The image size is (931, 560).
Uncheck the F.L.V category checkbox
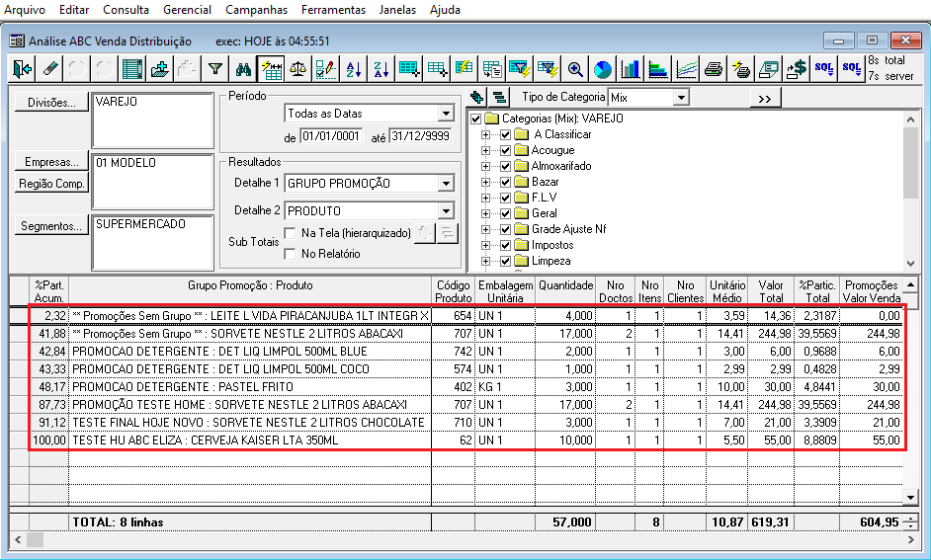coord(505,198)
